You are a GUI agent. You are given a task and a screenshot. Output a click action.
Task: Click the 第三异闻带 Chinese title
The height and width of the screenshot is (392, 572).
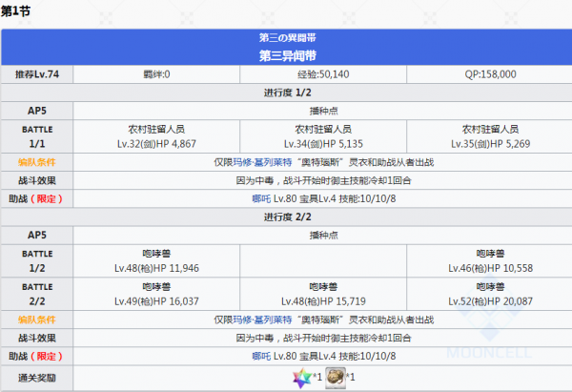click(288, 55)
